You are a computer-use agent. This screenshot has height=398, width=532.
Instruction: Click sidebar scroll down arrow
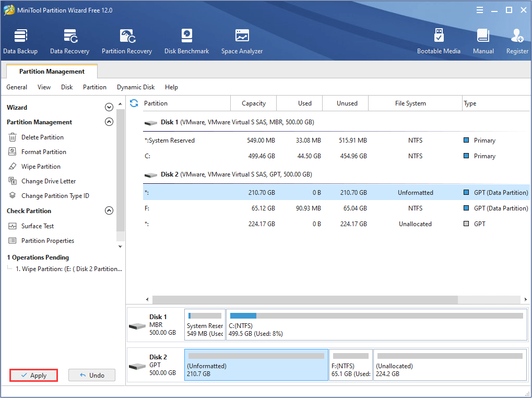tap(120, 247)
